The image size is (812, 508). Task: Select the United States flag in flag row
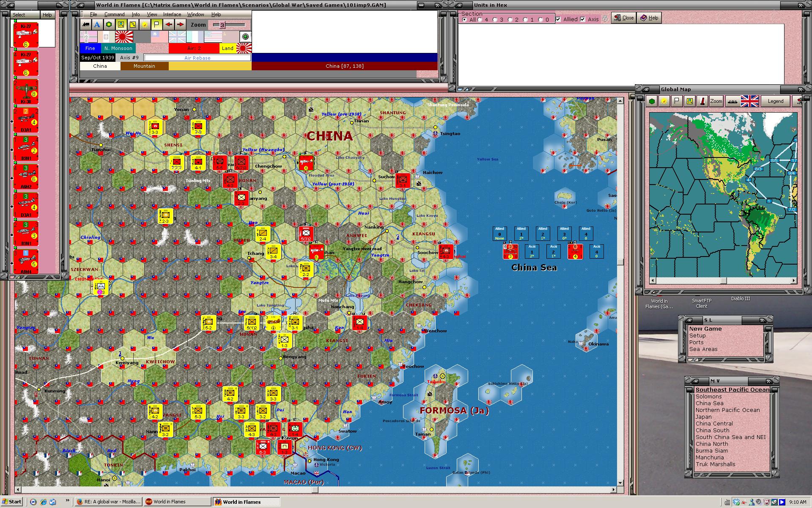coord(213,36)
